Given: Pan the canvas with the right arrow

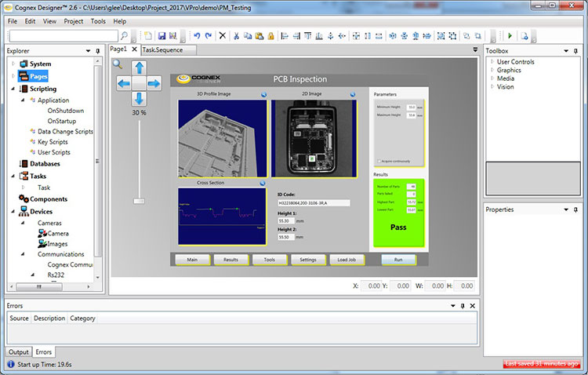Looking at the screenshot, I should [154, 82].
